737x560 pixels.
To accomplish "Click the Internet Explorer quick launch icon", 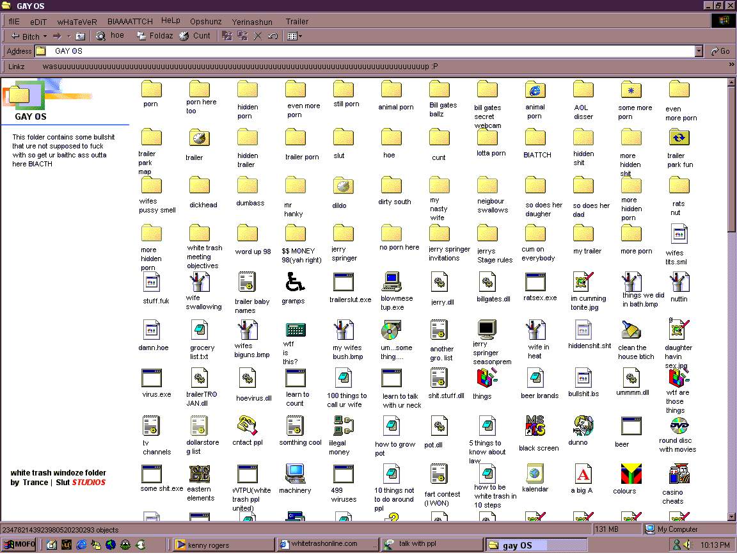I will coord(81,545).
